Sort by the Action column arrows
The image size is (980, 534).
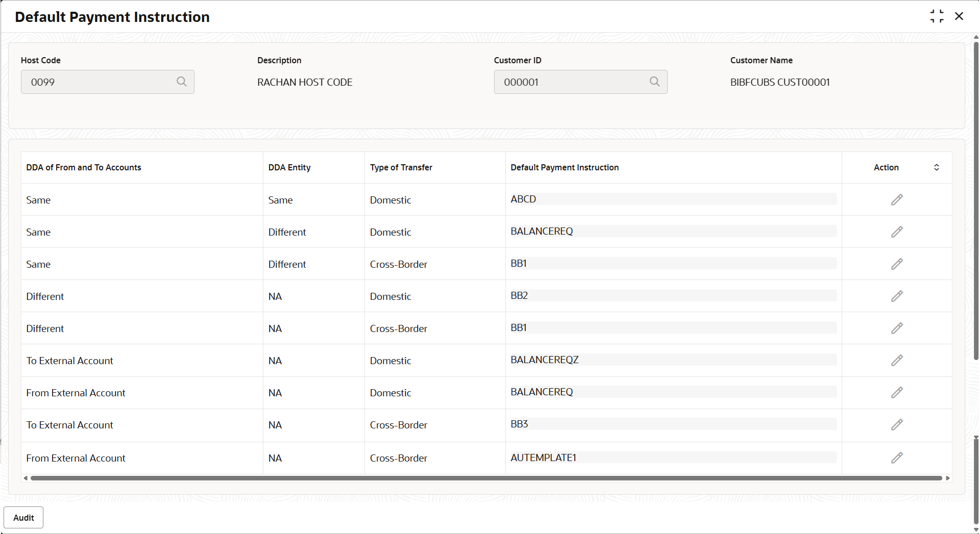(937, 167)
